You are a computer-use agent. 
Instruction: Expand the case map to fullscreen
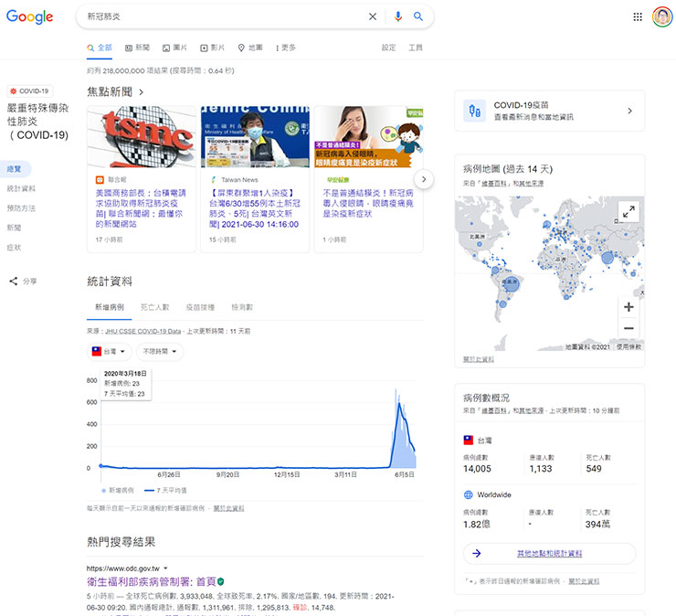628,211
